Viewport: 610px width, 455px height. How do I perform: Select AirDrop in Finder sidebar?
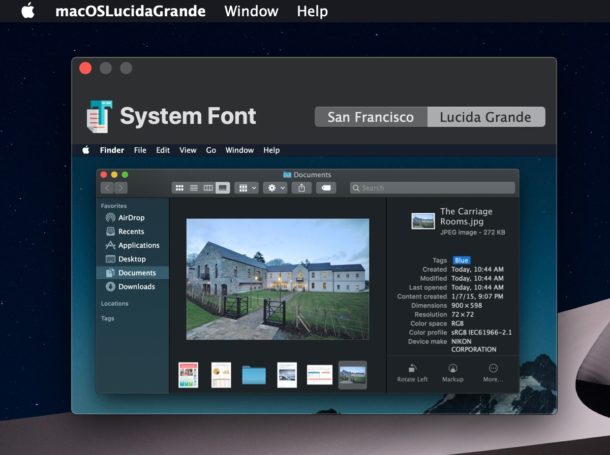[x=131, y=217]
